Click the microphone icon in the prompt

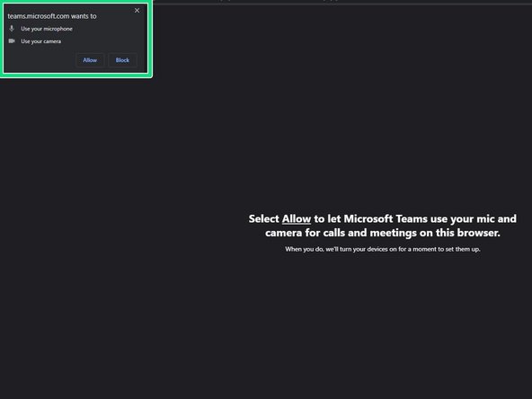point(12,29)
